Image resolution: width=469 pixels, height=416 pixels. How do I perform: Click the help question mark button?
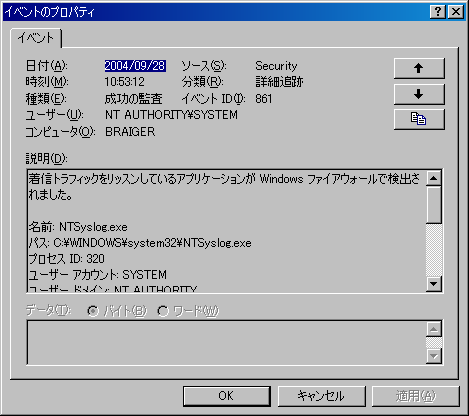[x=438, y=12]
